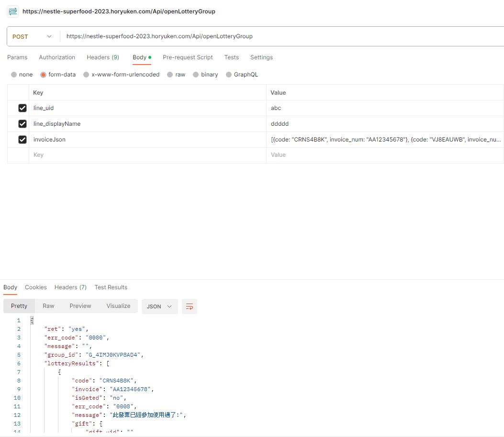The image size is (504, 437).
Task: Select the raw body type radio button
Action: 170,75
